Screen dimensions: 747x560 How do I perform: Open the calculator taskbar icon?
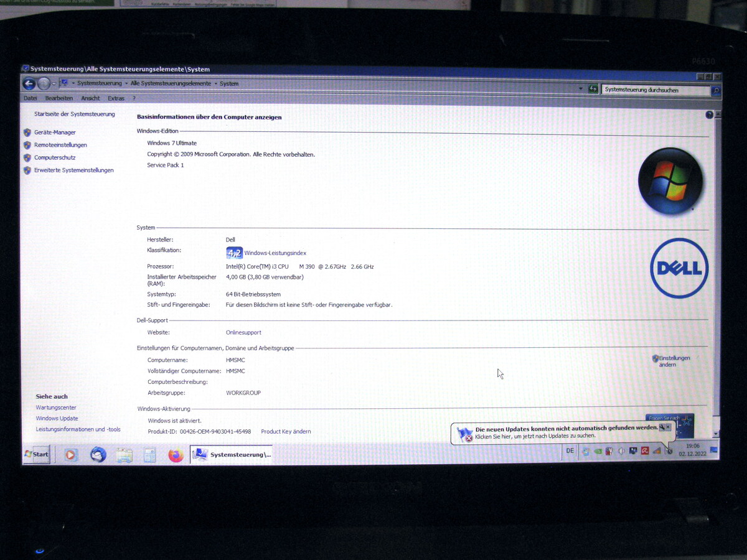(149, 455)
